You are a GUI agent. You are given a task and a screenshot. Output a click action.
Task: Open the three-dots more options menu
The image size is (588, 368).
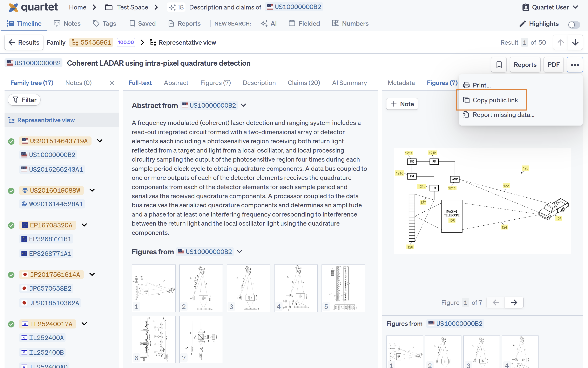(575, 64)
